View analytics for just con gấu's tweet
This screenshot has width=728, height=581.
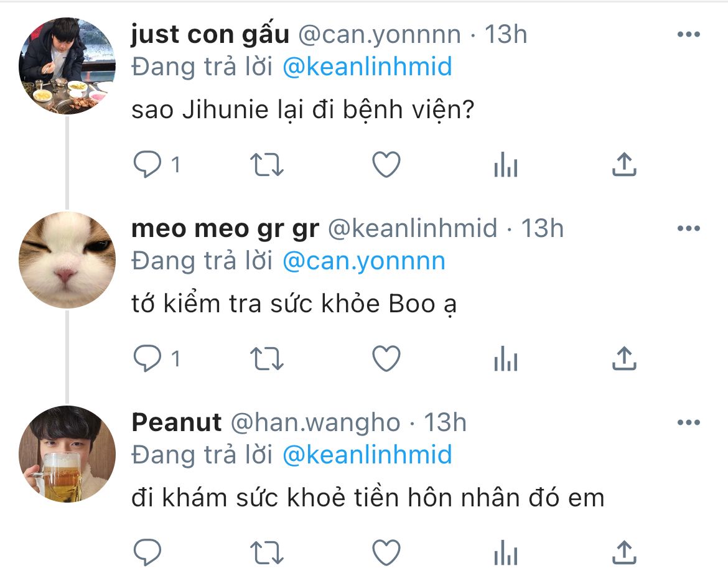[x=505, y=165]
